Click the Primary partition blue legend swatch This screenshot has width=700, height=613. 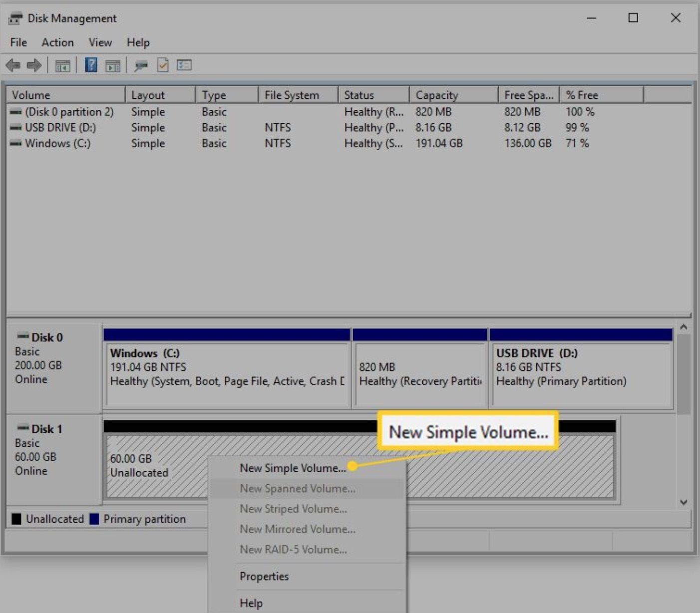click(94, 519)
